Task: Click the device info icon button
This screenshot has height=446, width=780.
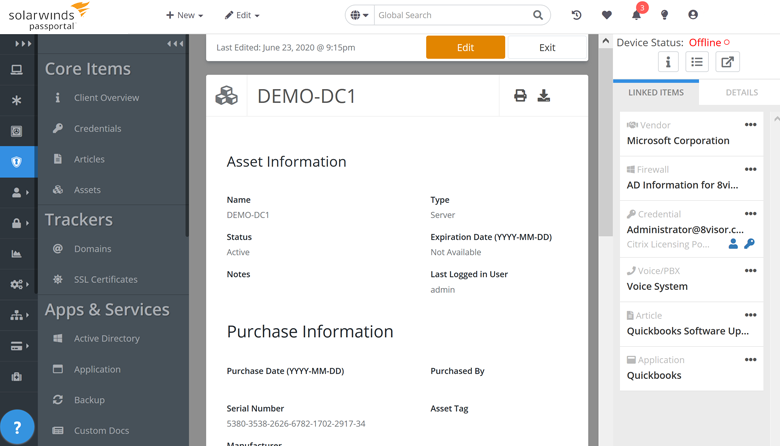Action: click(x=668, y=62)
